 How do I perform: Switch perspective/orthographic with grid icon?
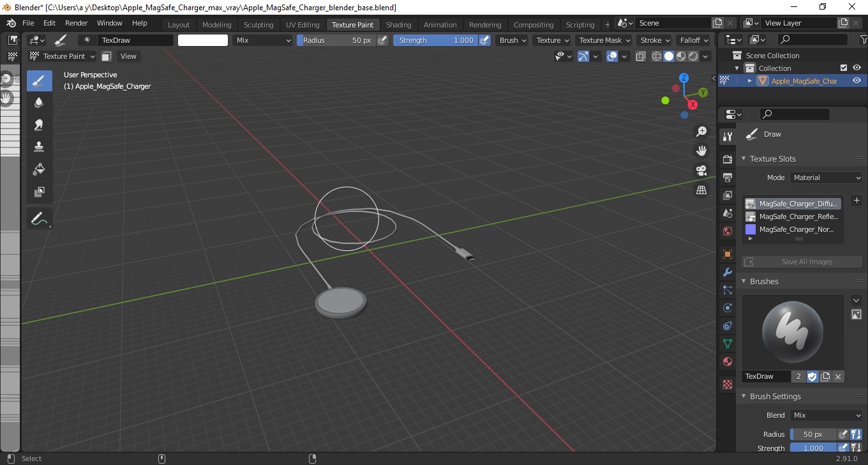pyautogui.click(x=701, y=190)
